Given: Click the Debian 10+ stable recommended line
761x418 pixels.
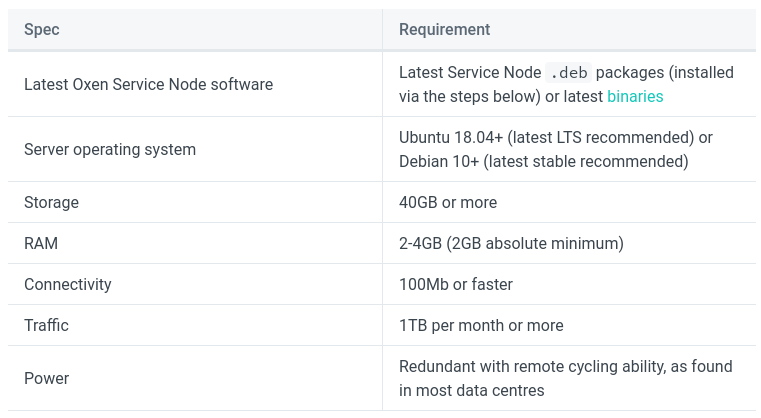Looking at the screenshot, I should tap(544, 161).
